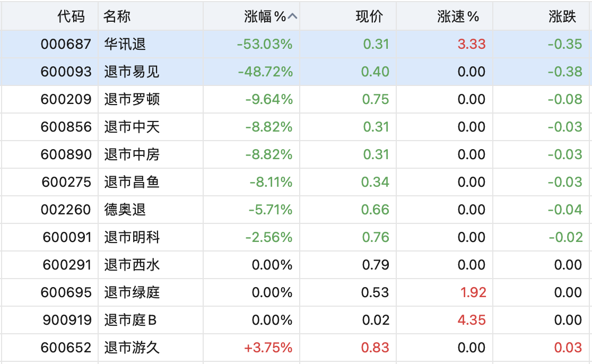Screen dimensions: 592x364
Task: Click stock code 600695
Action: click(66, 292)
